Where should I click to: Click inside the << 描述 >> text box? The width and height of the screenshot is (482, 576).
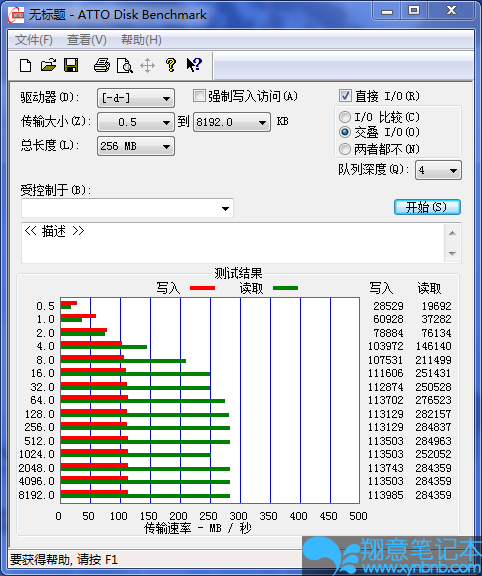(x=233, y=243)
